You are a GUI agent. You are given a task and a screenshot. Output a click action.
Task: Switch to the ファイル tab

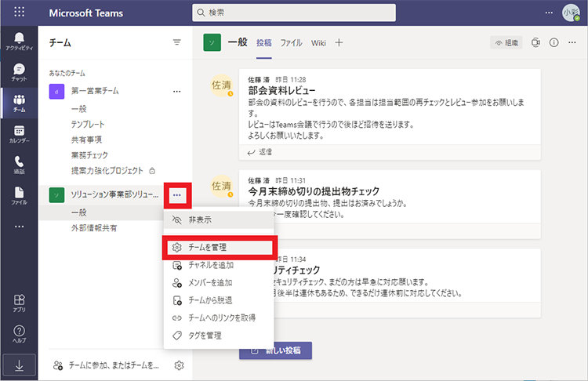point(292,43)
